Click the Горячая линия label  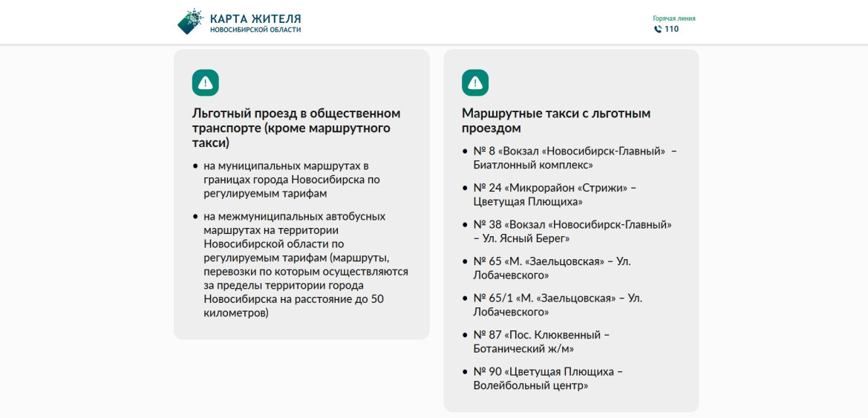(x=673, y=19)
